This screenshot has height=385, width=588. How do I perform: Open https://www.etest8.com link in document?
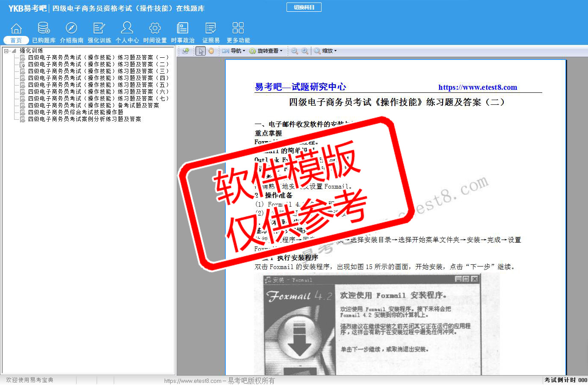478,87
